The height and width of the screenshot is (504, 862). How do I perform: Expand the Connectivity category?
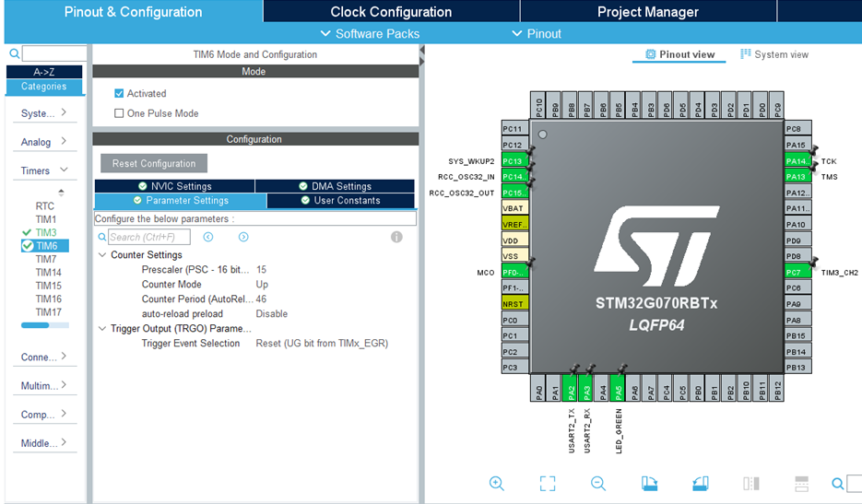[x=44, y=357]
